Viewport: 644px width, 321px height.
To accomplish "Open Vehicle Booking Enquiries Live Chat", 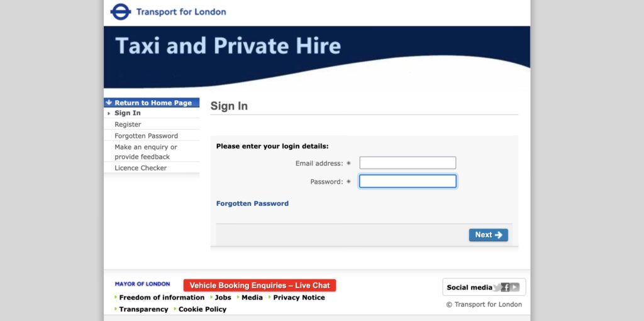I will (260, 286).
